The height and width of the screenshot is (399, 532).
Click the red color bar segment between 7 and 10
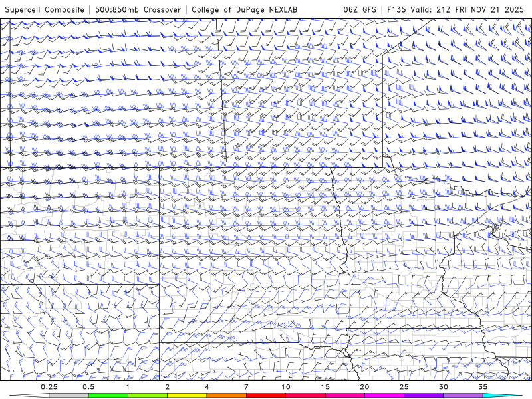click(265, 396)
